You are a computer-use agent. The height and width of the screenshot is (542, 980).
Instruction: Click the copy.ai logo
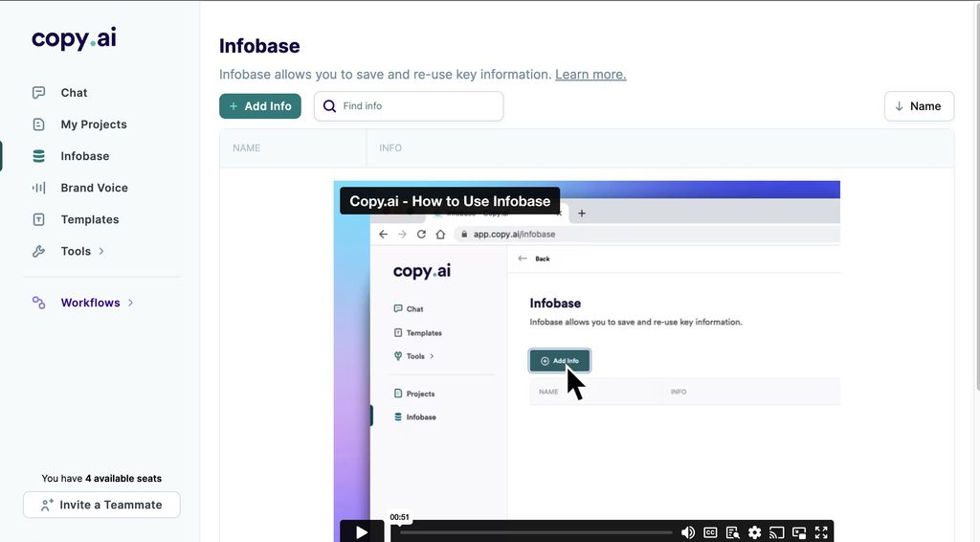[74, 38]
